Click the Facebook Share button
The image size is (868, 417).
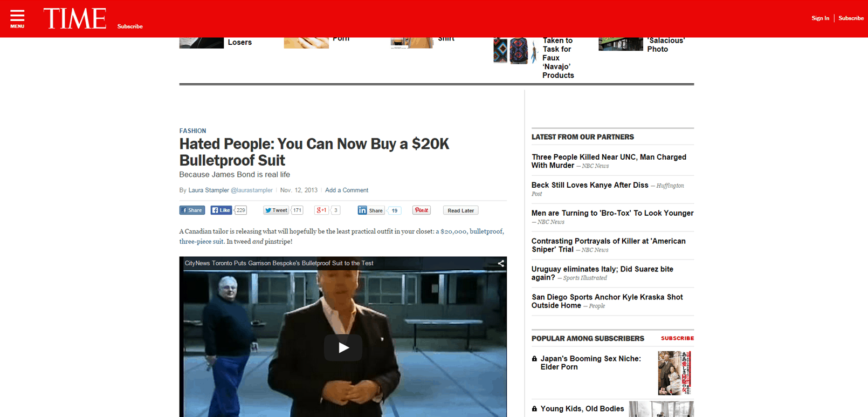[192, 210]
